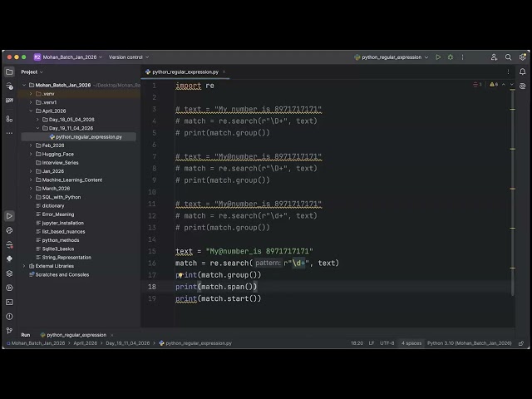The height and width of the screenshot is (399, 532).
Task: Click the 4 spaces indent setting
Action: (411, 343)
